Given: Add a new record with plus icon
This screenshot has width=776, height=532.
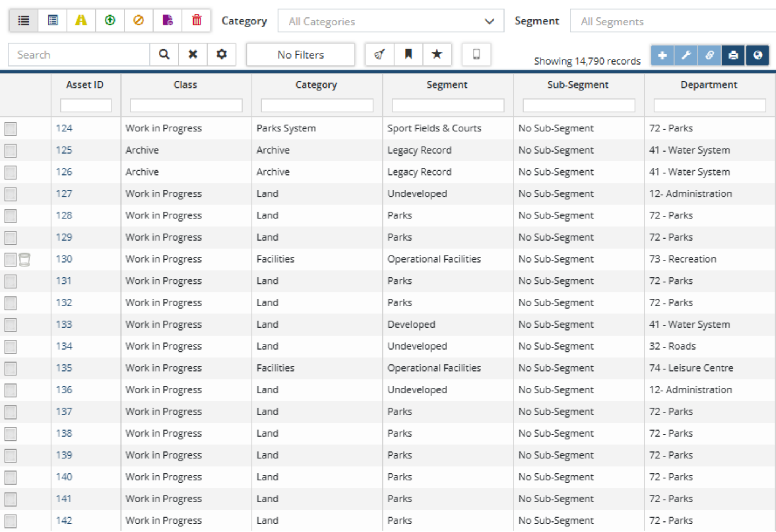Looking at the screenshot, I should [662, 55].
